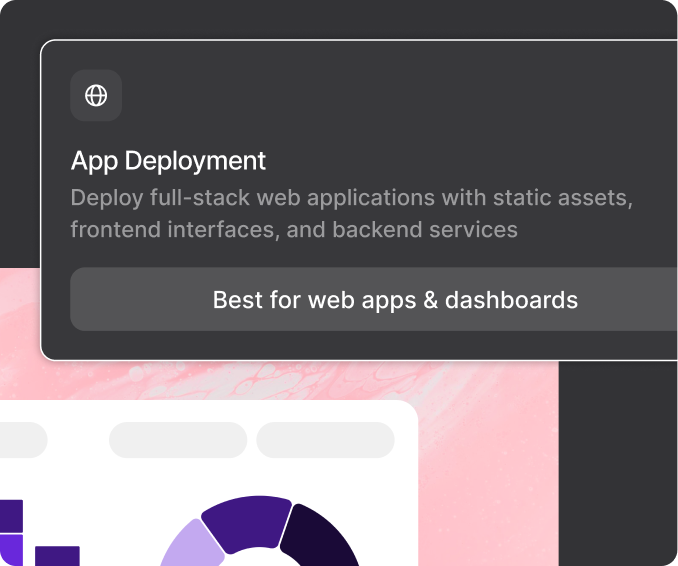Open the App Deployment heading

tap(168, 161)
